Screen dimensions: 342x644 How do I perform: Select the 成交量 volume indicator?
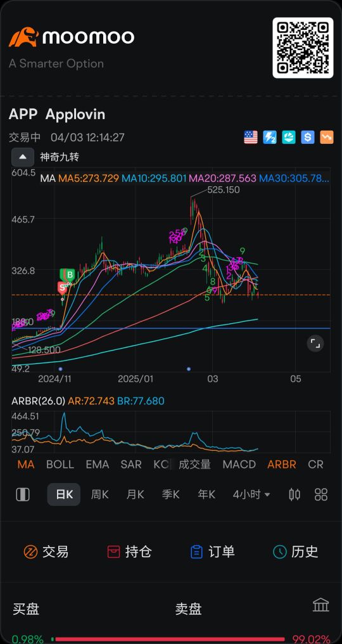pos(194,465)
